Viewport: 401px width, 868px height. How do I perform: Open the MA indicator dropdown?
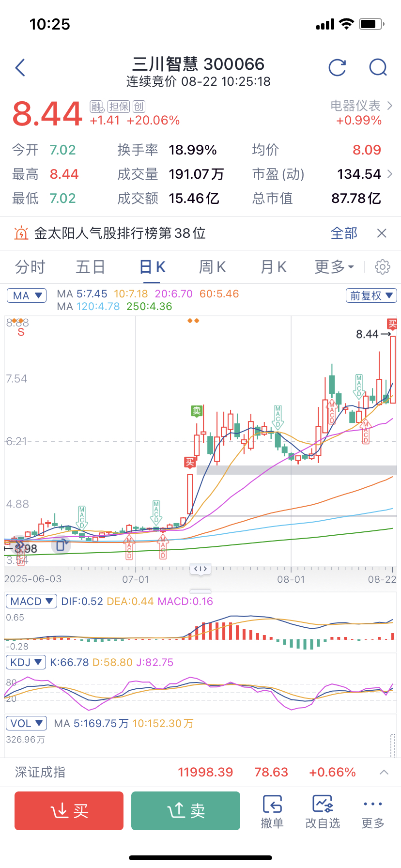[27, 295]
